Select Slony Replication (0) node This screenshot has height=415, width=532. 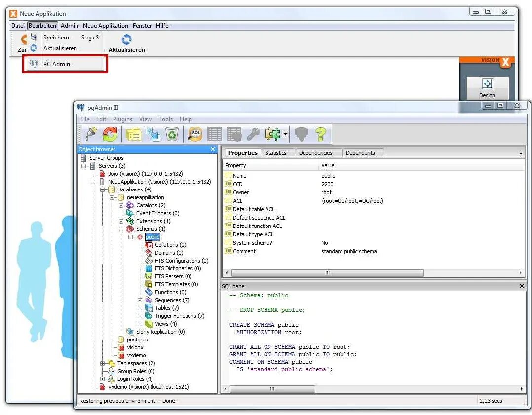[x=160, y=332]
